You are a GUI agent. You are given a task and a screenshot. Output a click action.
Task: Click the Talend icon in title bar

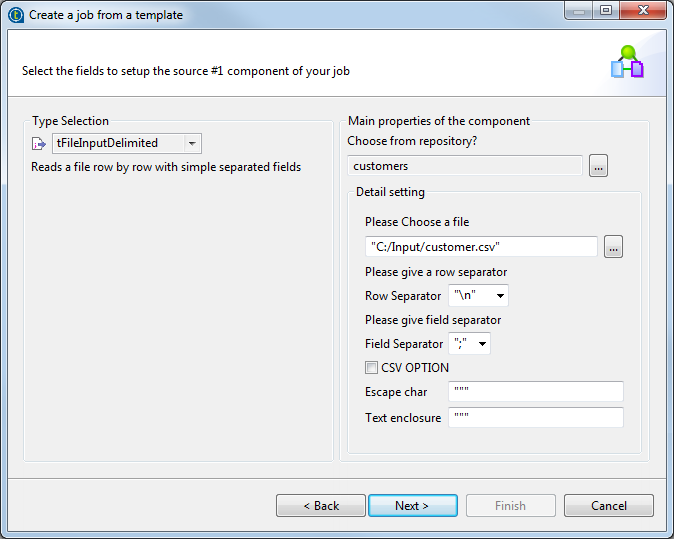click(15, 15)
